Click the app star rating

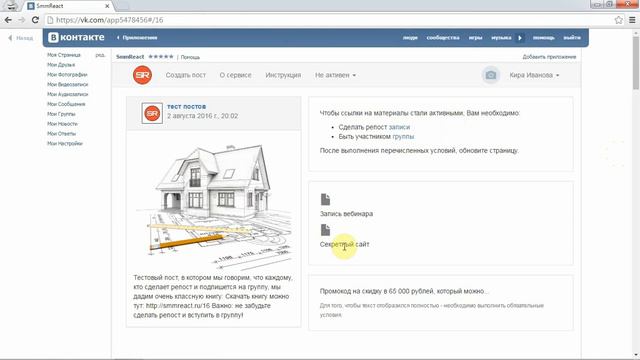click(161, 57)
